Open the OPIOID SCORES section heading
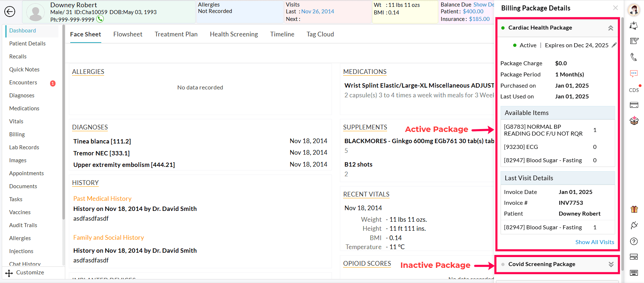644x283 pixels. [x=367, y=264]
